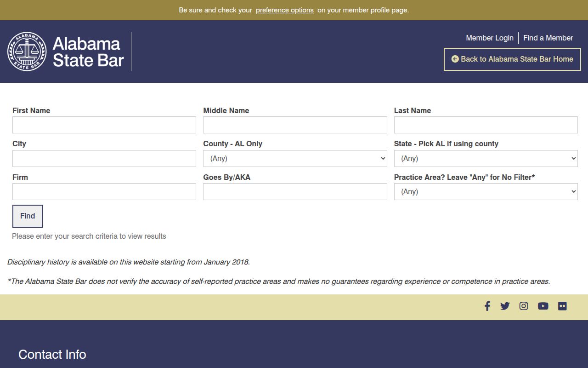Open the Find a Member link
Image resolution: width=588 pixels, height=368 pixels.
(548, 38)
